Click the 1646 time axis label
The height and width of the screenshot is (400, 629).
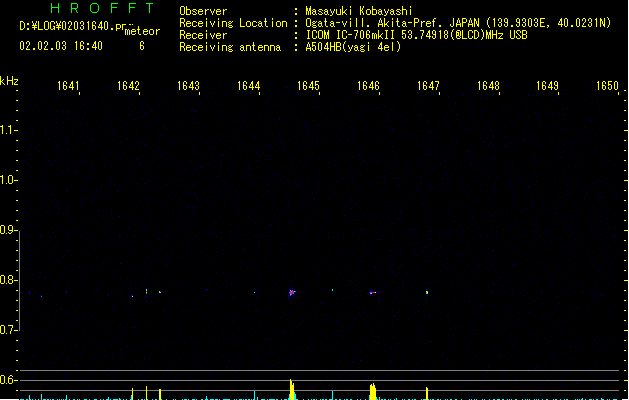point(368,86)
